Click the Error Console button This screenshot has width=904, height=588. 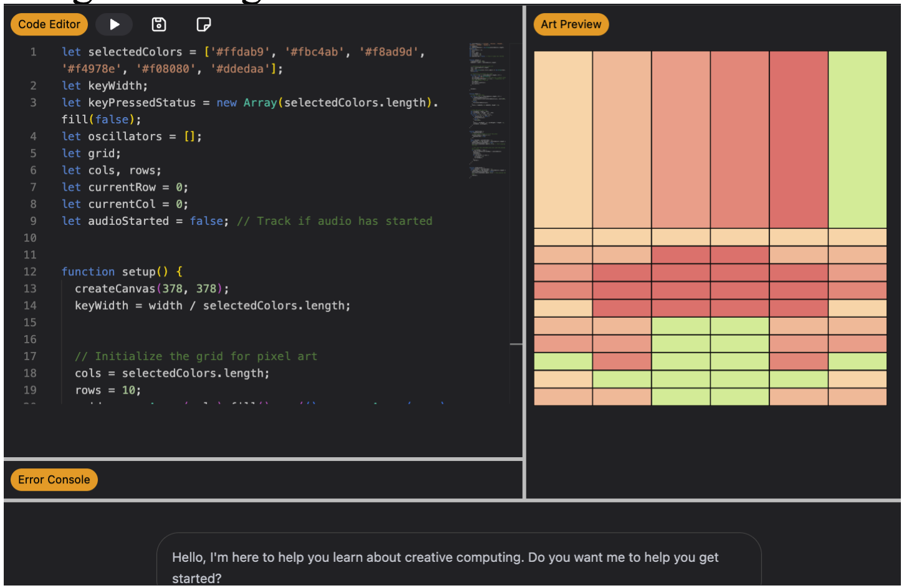pyautogui.click(x=54, y=480)
